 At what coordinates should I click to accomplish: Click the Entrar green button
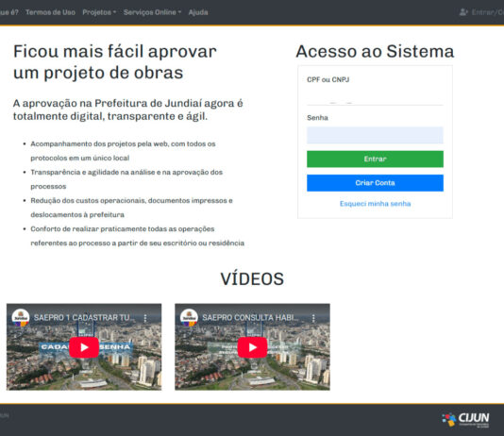tap(375, 159)
